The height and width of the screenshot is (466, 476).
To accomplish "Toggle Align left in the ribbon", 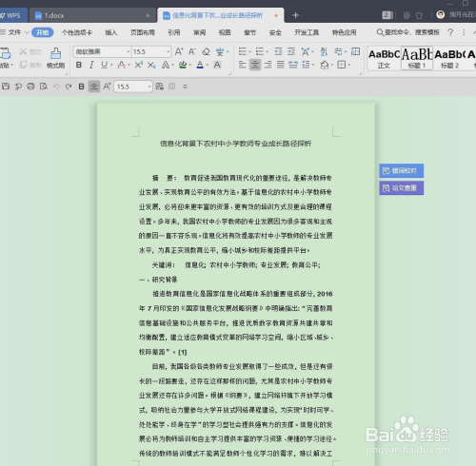I will 242,65.
